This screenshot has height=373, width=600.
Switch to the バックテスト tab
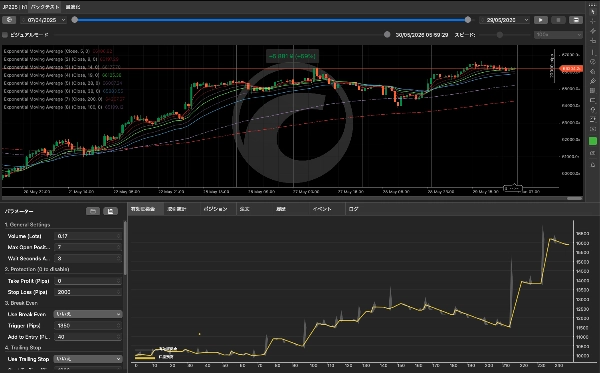[45, 7]
